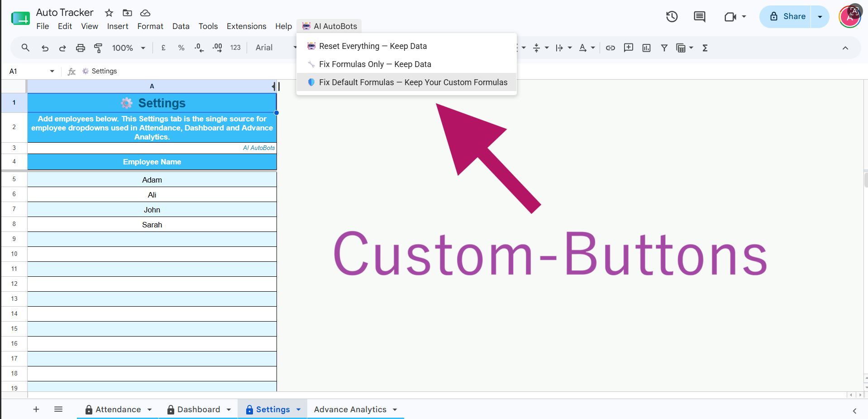This screenshot has width=868, height=419.
Task: Open comments panel icon
Action: (700, 17)
